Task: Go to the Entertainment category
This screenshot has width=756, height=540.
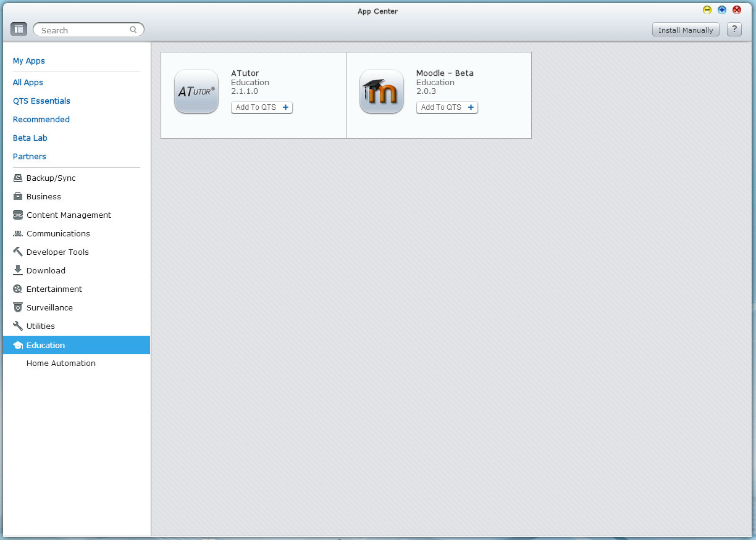Action: tap(54, 289)
